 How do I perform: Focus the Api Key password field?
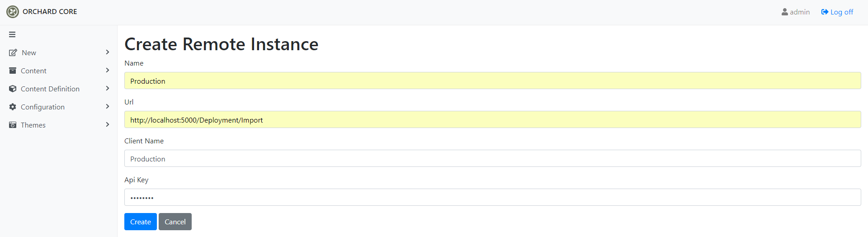pos(493,197)
